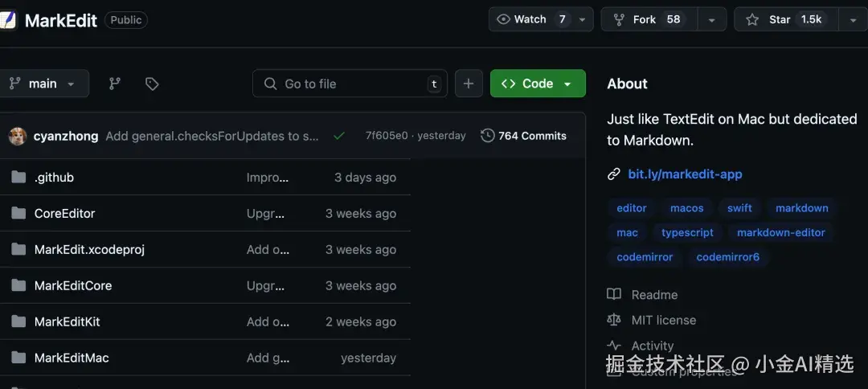Open the green Code dropdown
This screenshot has height=389, width=868.
pyautogui.click(x=538, y=84)
